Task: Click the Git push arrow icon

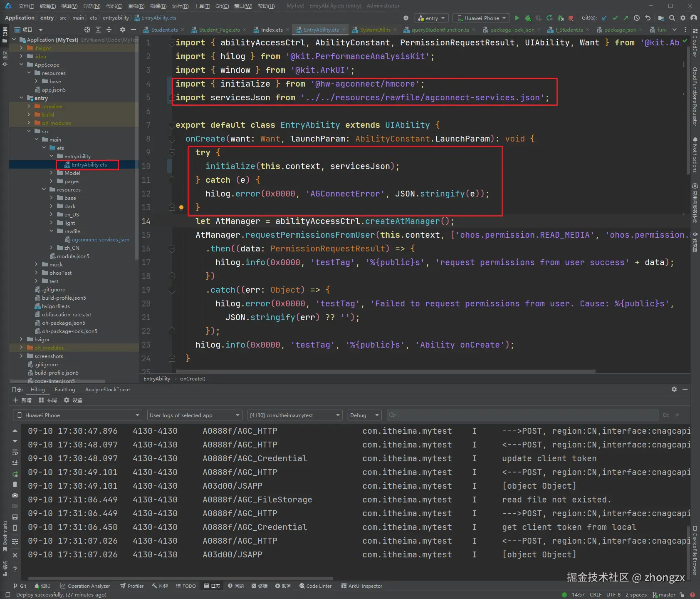Action: 626,18
